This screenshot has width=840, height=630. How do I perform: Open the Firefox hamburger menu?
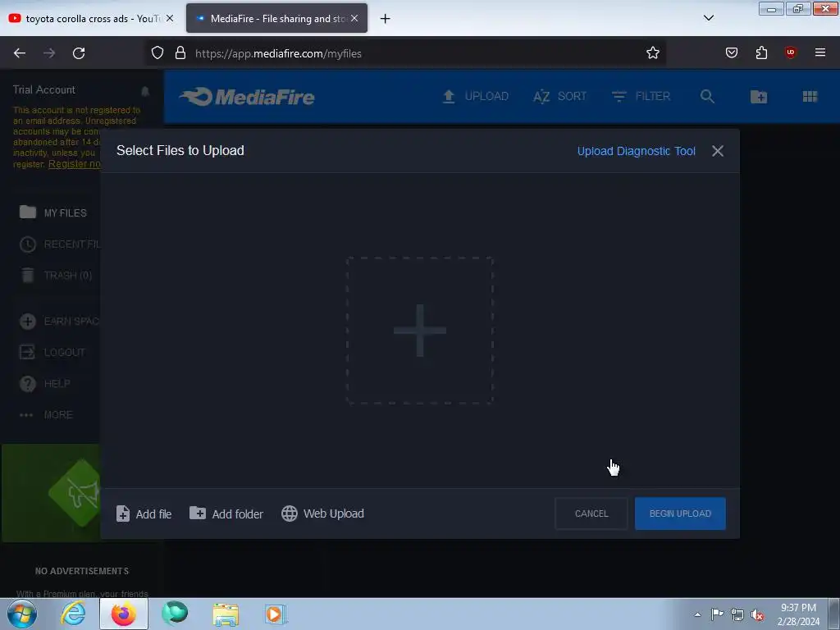tap(820, 52)
